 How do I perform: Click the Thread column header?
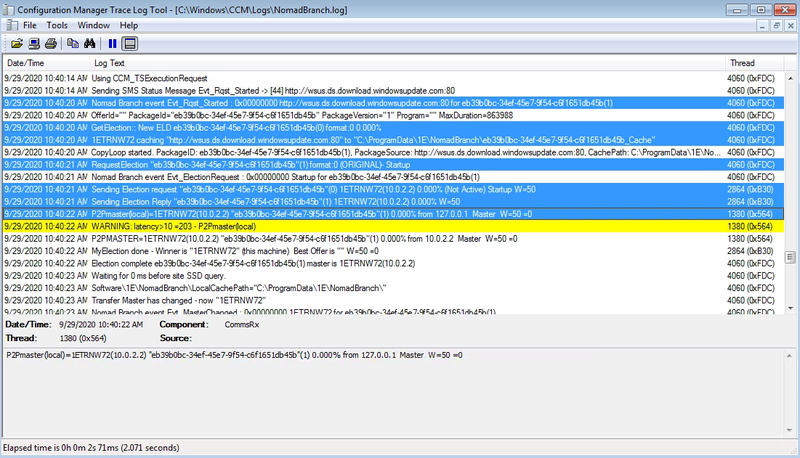click(x=750, y=63)
